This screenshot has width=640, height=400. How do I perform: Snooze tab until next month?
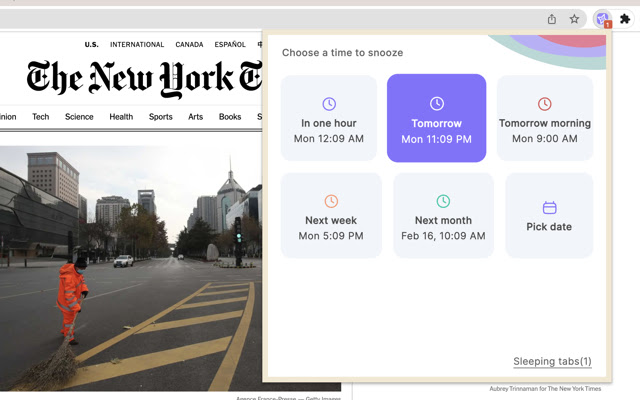click(x=443, y=215)
